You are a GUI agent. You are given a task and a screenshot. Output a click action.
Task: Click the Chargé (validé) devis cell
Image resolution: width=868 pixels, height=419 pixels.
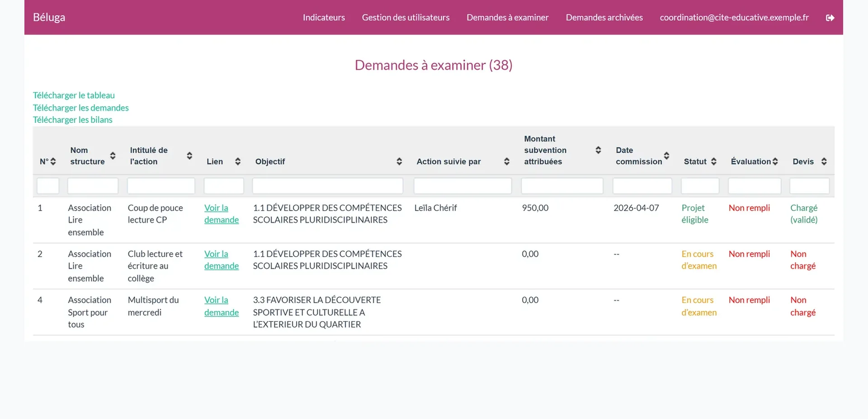804,214
